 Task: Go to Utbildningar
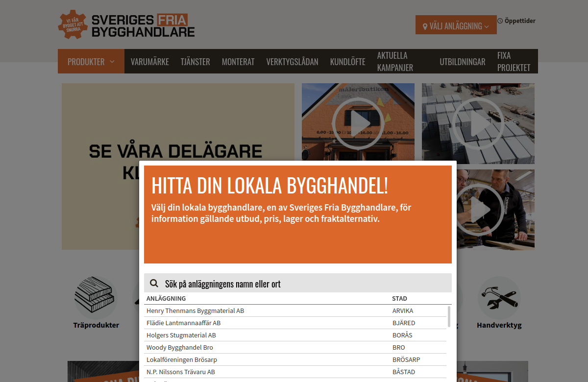point(463,62)
